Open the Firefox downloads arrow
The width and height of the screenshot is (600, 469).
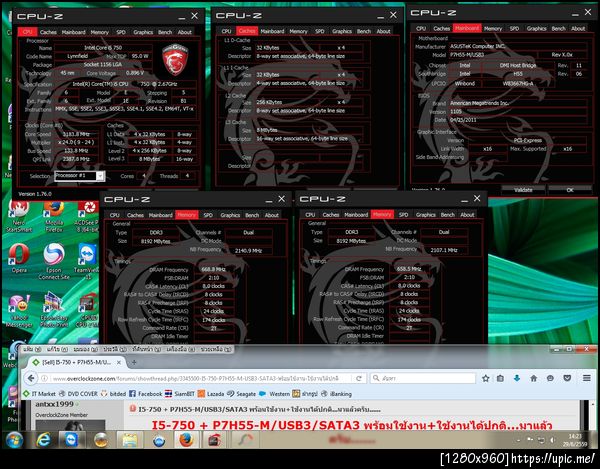click(517, 378)
